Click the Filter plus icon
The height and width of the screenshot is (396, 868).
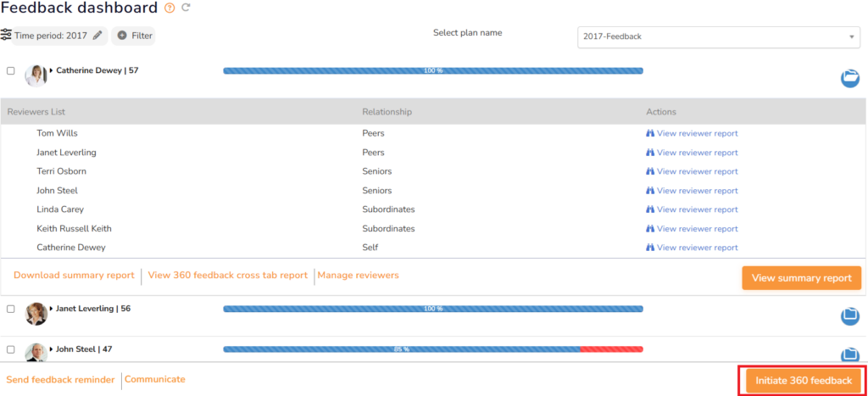point(122,36)
